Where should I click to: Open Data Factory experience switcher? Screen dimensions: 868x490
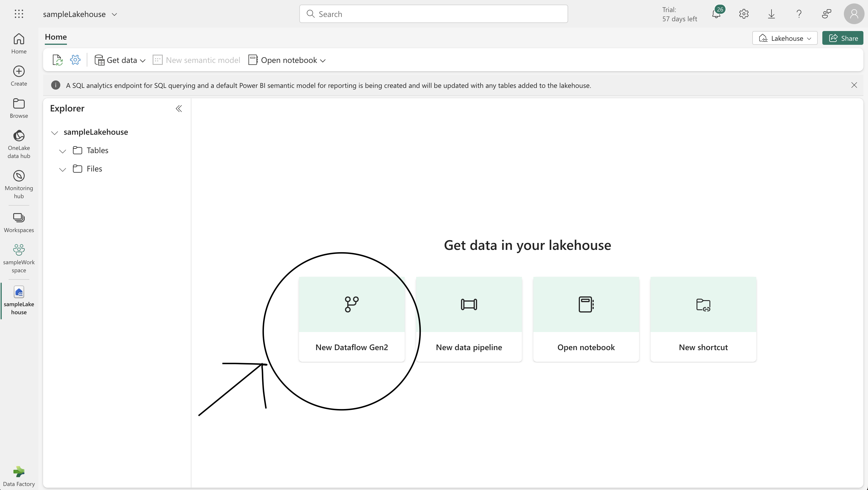click(x=19, y=476)
